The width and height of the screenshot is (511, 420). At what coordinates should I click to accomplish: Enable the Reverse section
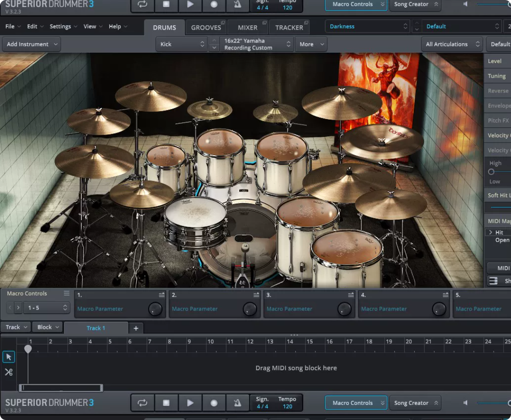tap(497, 91)
